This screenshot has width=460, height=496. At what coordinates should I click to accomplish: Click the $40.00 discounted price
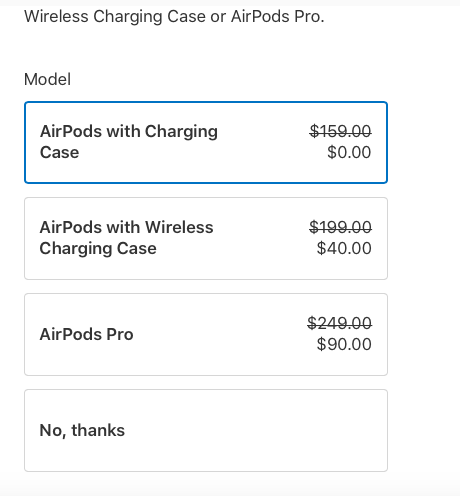pos(344,248)
